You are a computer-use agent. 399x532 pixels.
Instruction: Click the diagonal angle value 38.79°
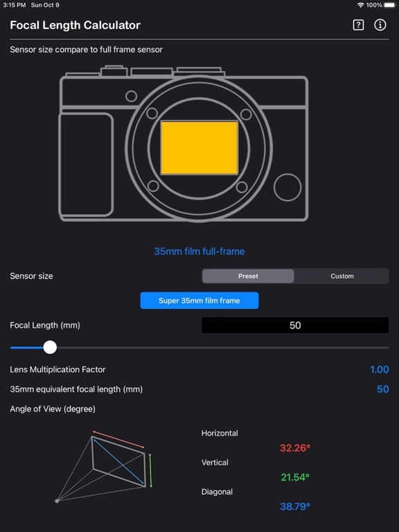pos(295,506)
